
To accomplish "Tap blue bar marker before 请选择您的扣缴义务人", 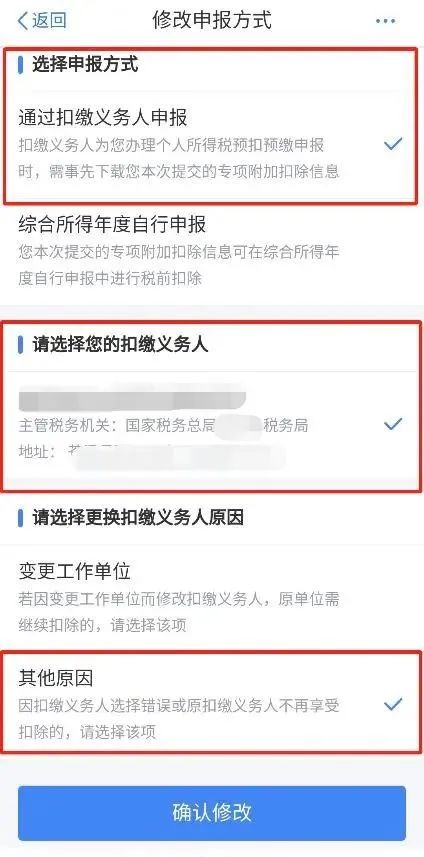I will [x=20, y=345].
